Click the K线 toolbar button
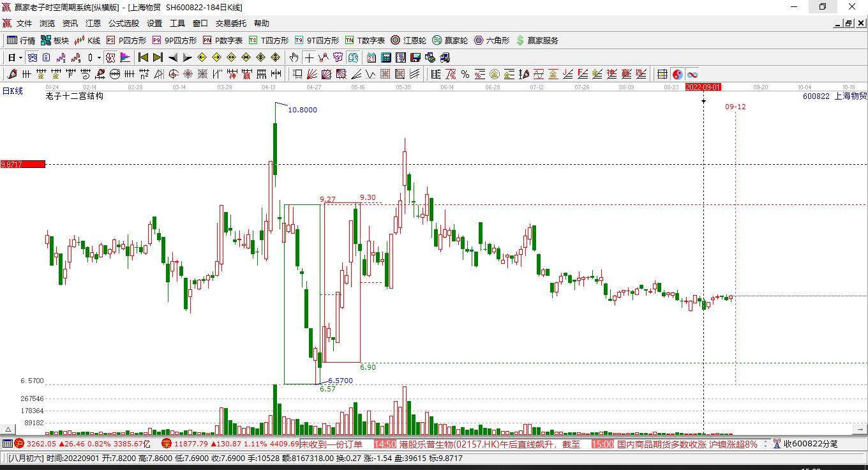Screen dimensions: 868x470 (x=87, y=40)
